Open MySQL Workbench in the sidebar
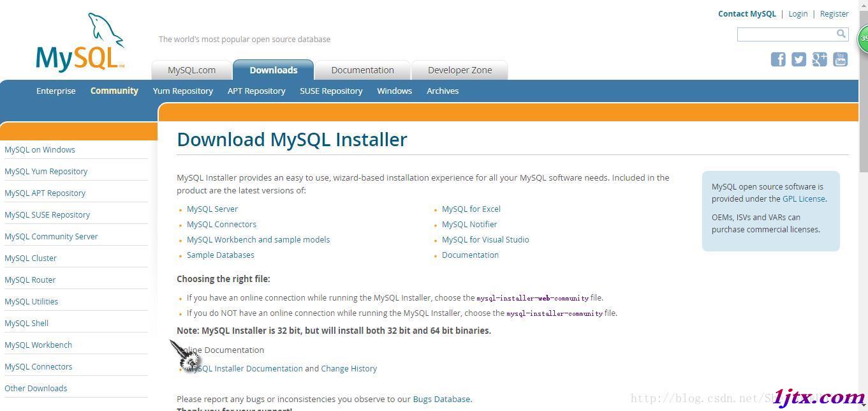The height and width of the screenshot is (411, 868). (38, 345)
